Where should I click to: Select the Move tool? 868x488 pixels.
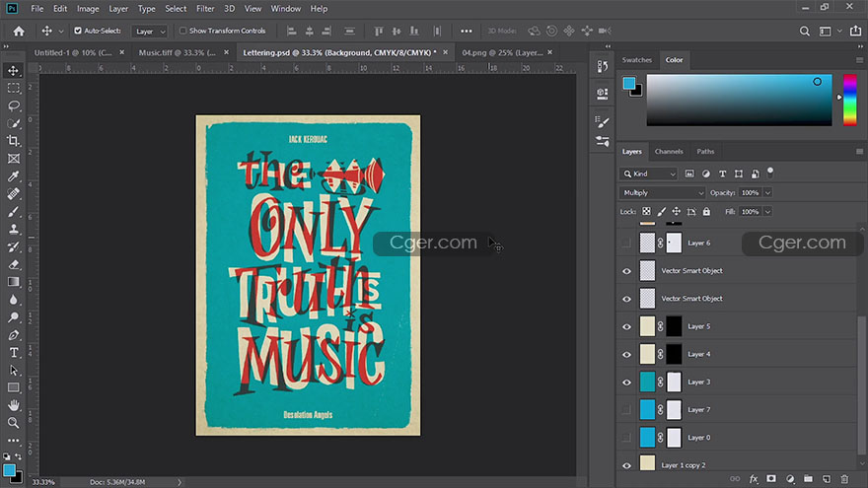tap(13, 70)
